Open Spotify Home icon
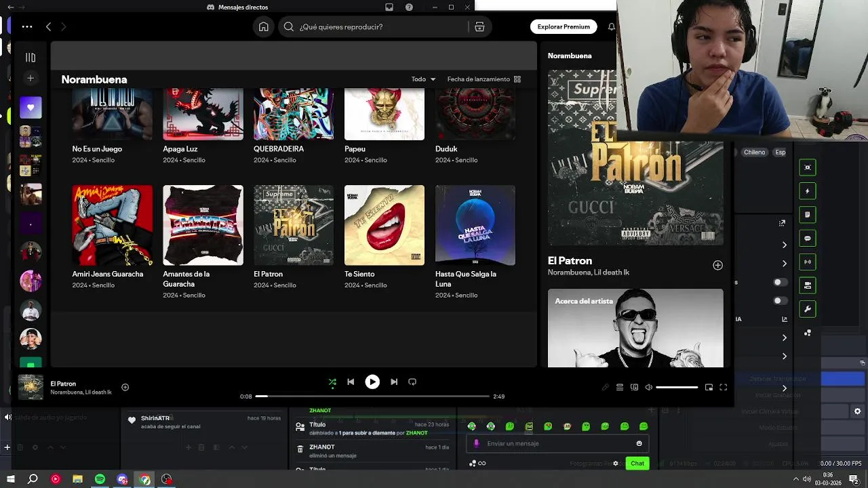868x488 pixels. click(263, 26)
